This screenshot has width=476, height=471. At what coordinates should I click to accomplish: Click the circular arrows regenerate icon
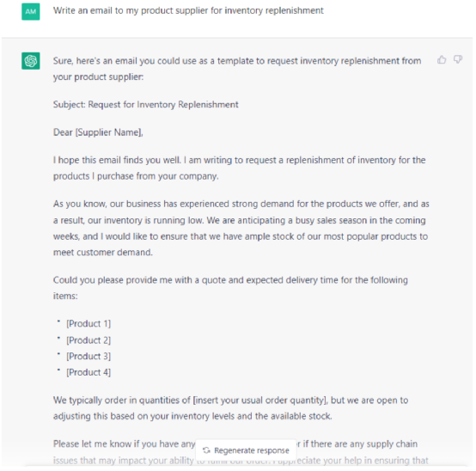tap(206, 450)
